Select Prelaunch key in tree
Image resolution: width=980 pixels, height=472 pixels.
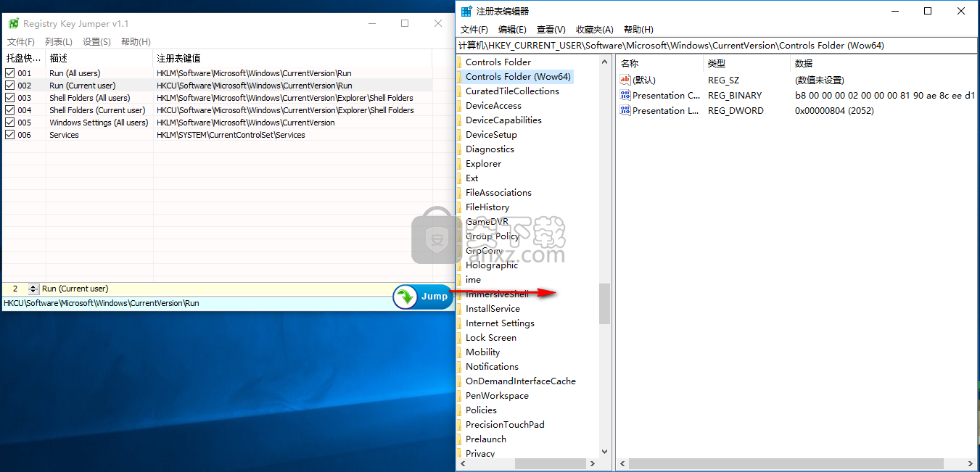486,439
